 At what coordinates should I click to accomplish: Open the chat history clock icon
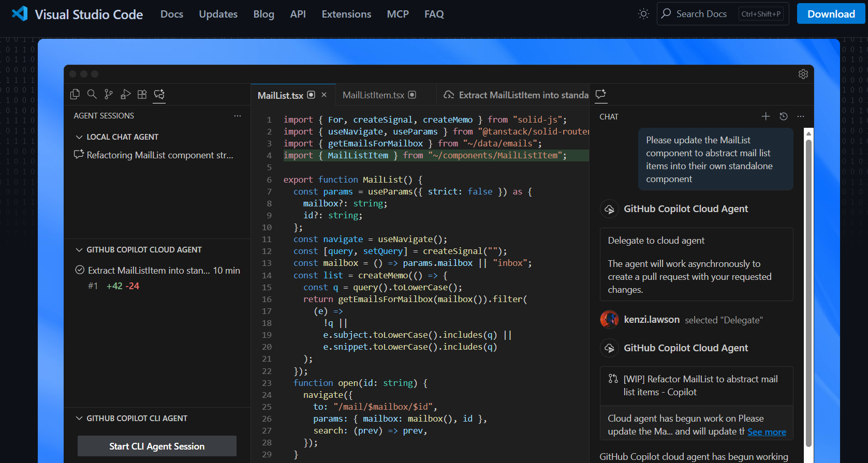tap(784, 116)
